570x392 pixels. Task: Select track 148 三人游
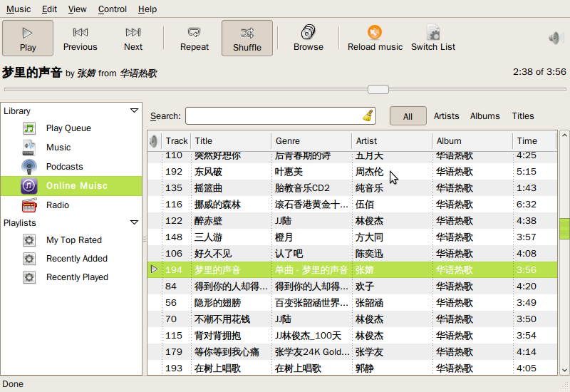(x=352, y=237)
